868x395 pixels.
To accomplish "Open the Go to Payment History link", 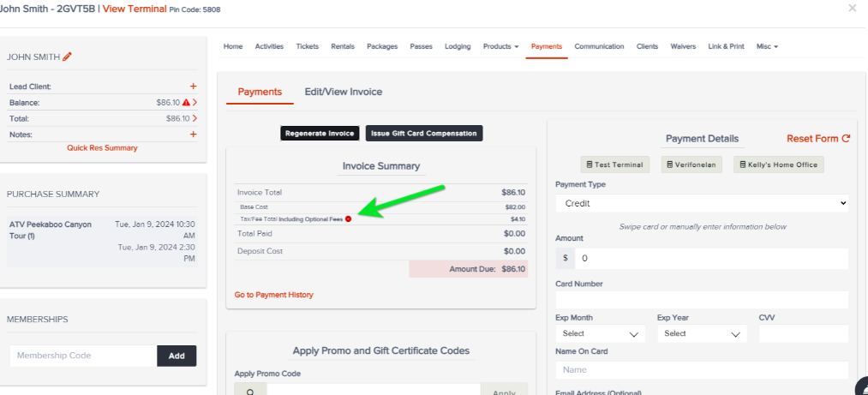I will (273, 295).
